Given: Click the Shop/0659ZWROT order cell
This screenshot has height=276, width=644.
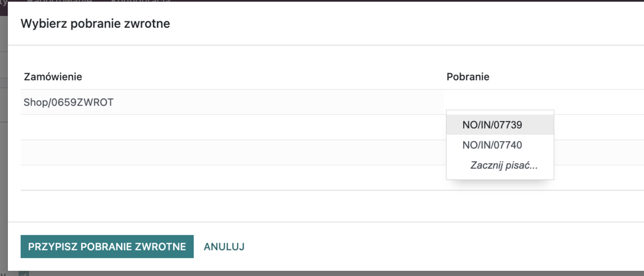Looking at the screenshot, I should click(x=69, y=102).
